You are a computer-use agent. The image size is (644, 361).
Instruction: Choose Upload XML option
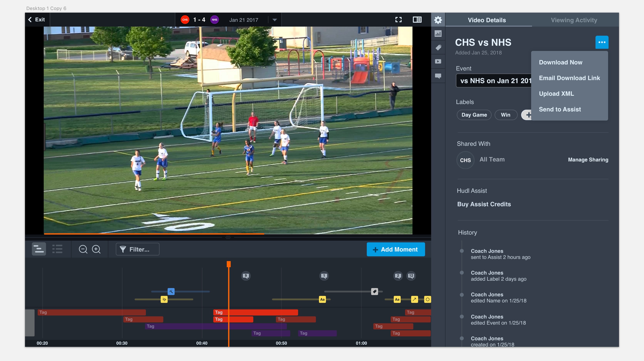tap(556, 94)
